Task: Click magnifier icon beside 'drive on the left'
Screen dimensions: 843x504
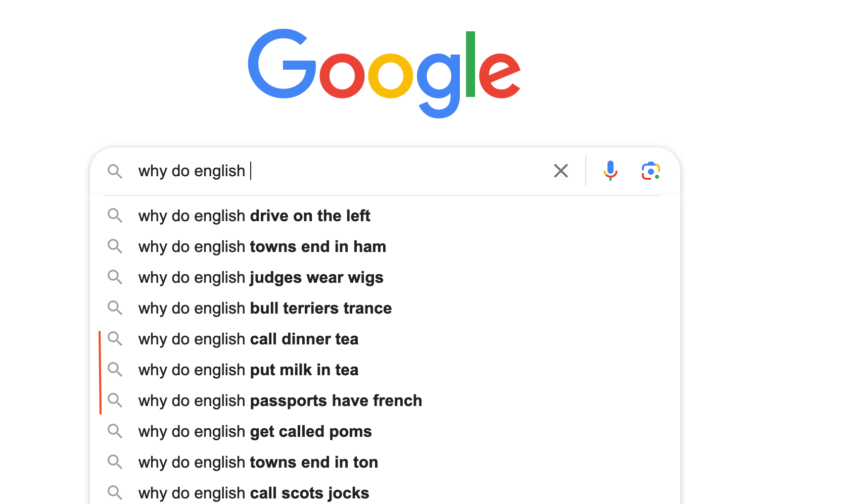Action: tap(115, 216)
